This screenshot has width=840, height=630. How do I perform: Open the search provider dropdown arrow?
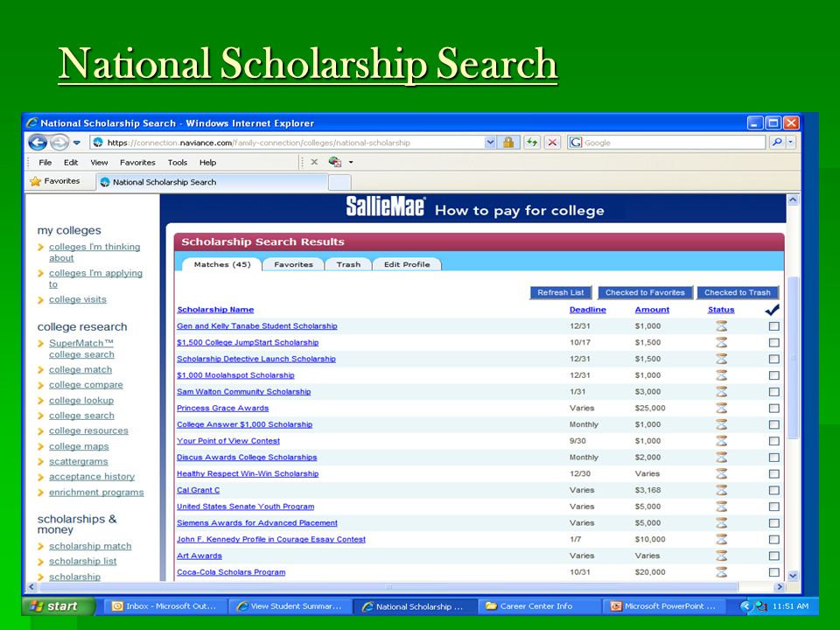[x=791, y=143]
